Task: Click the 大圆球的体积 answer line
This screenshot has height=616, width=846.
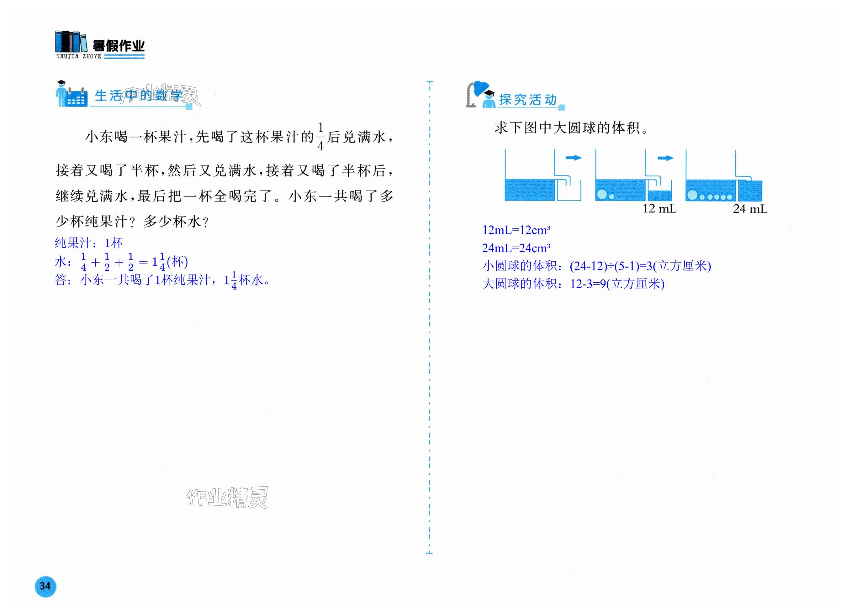Action: point(573,284)
